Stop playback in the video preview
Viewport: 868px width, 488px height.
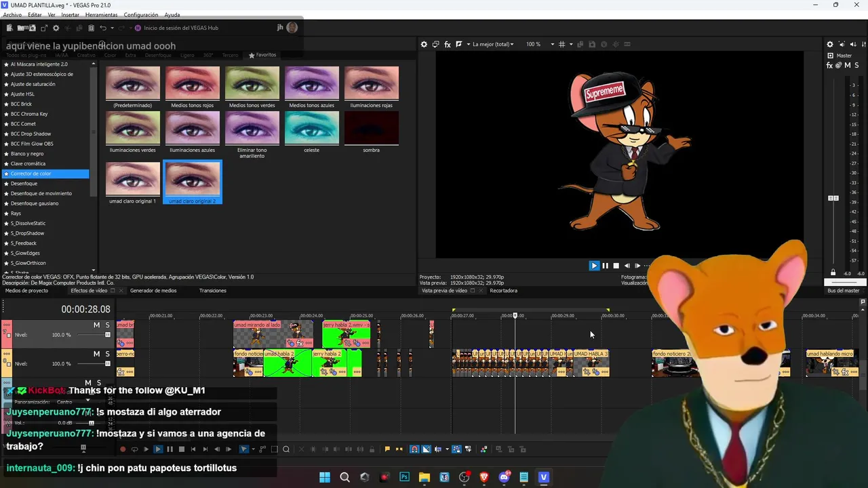(616, 266)
